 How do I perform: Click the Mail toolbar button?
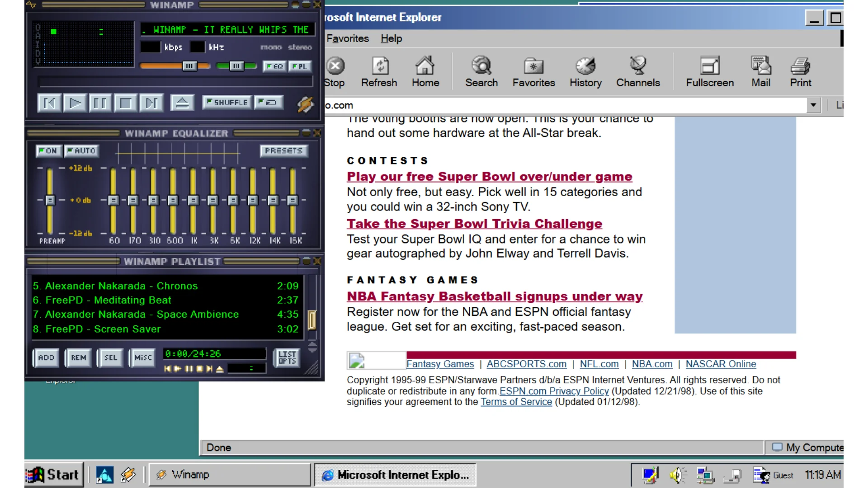[x=761, y=72]
